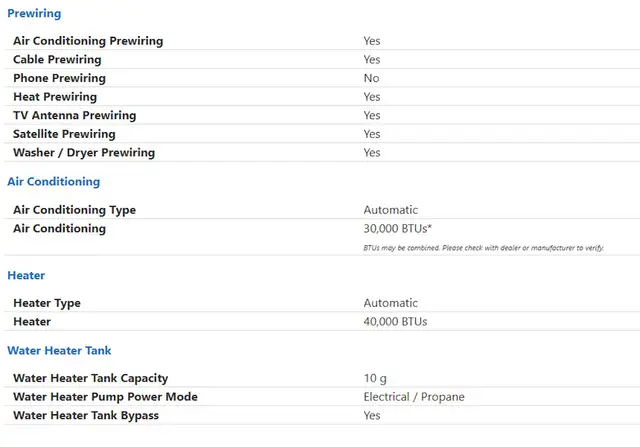Image resolution: width=640 pixels, height=447 pixels.
Task: Click the Heater section heading
Action: pos(26,276)
